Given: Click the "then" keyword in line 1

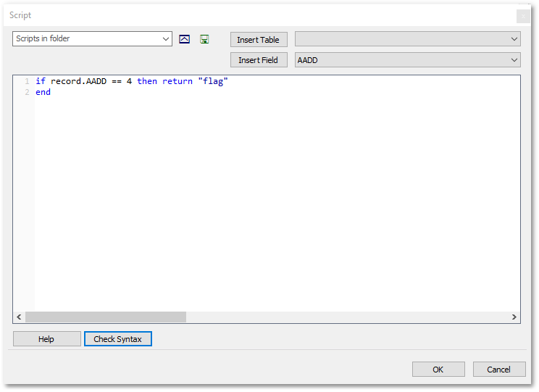Looking at the screenshot, I should 147,81.
